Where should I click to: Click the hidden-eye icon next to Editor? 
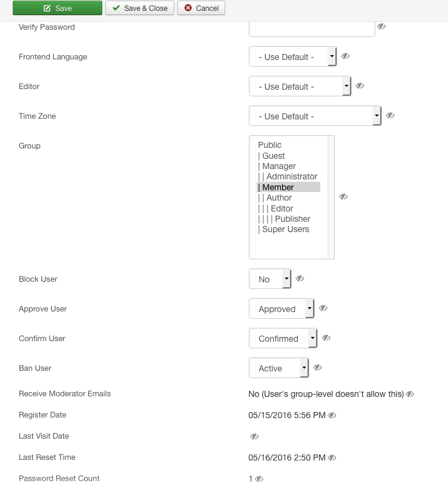[x=360, y=86]
